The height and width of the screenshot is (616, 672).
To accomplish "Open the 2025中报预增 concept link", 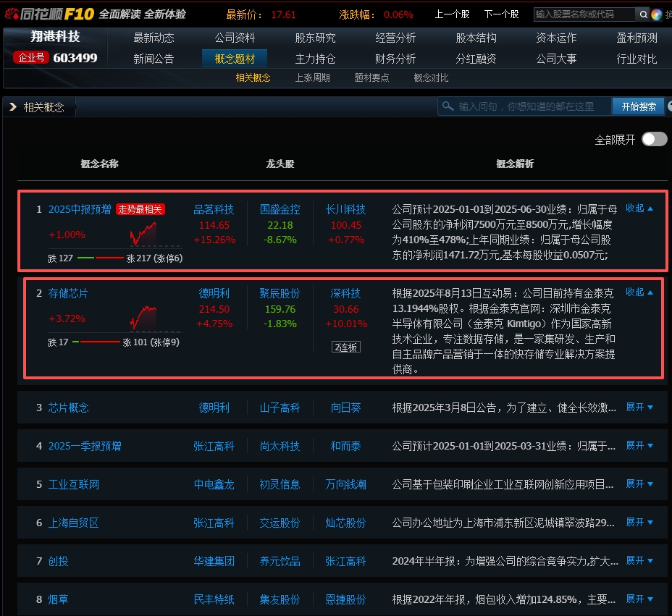I will click(80, 209).
